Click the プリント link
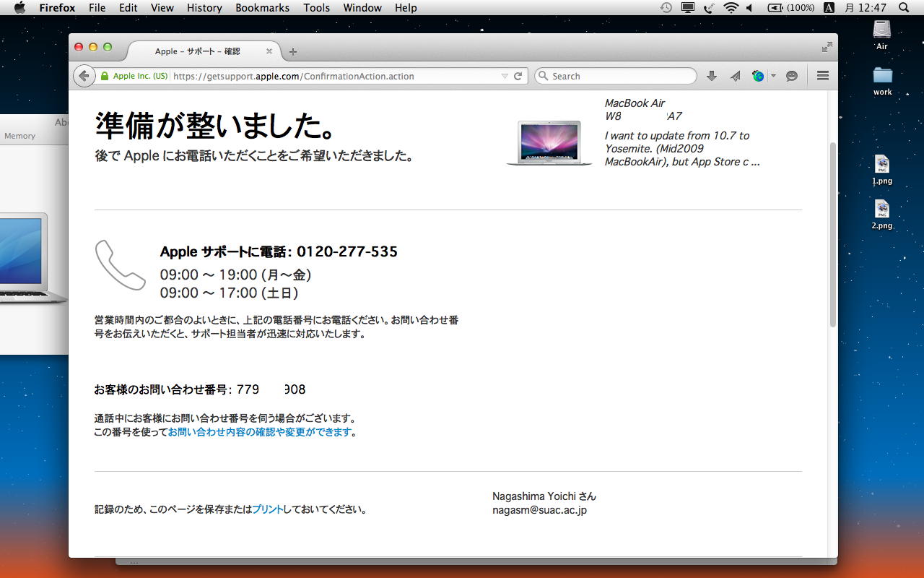Viewport: 924px width, 578px height. [267, 509]
